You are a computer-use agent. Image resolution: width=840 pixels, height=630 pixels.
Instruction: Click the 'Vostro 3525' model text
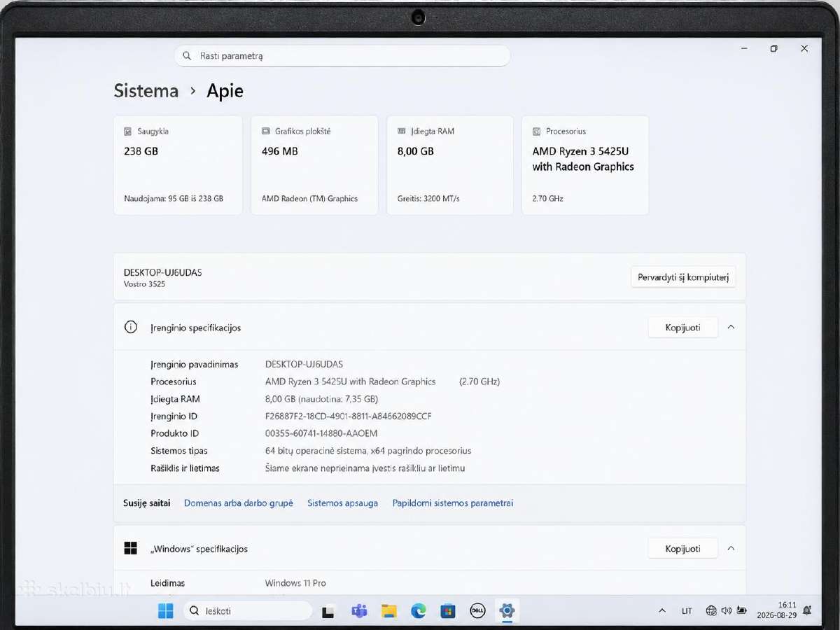pos(145,284)
